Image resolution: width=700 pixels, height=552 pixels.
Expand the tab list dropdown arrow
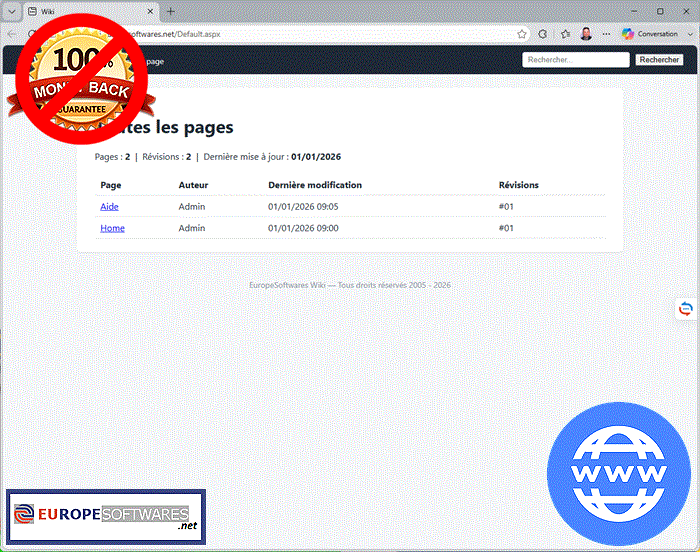point(12,12)
